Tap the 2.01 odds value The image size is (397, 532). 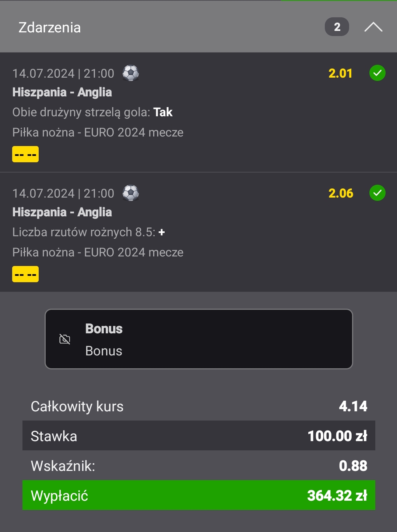coord(340,73)
